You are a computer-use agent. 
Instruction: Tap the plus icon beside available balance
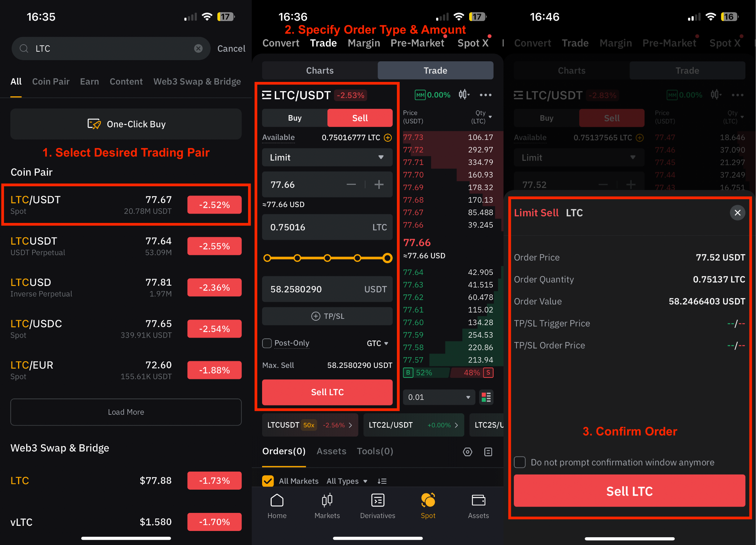(388, 138)
